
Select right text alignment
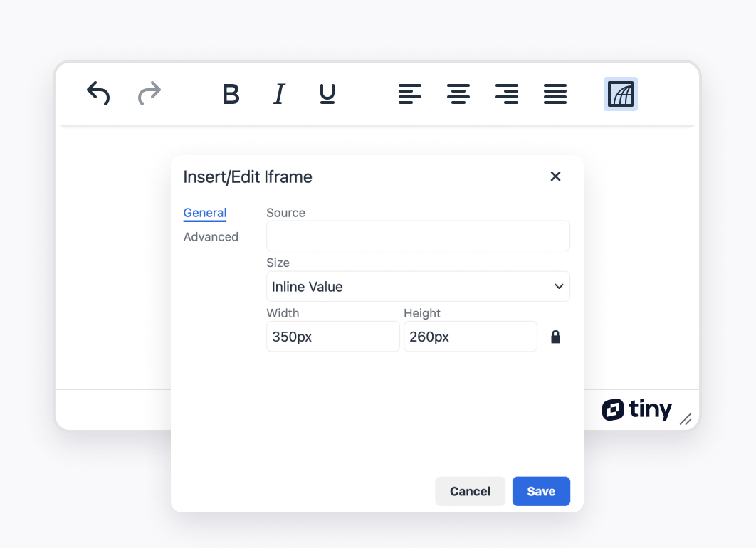pos(507,93)
